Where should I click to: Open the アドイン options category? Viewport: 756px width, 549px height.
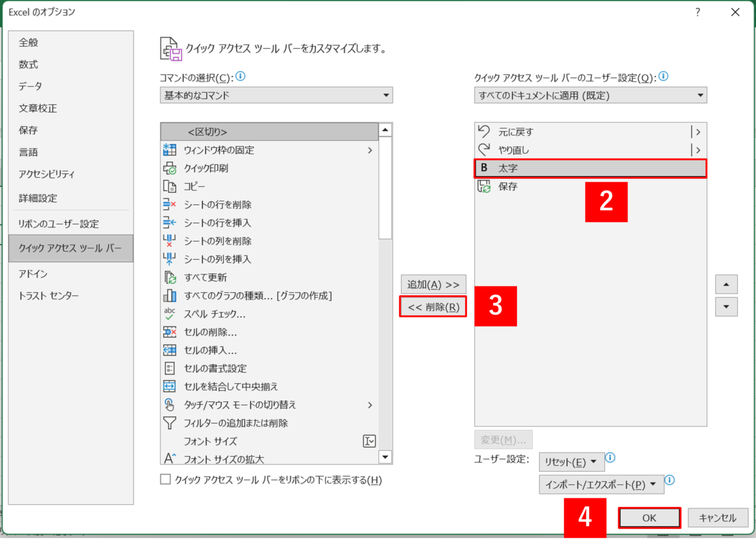71,274
